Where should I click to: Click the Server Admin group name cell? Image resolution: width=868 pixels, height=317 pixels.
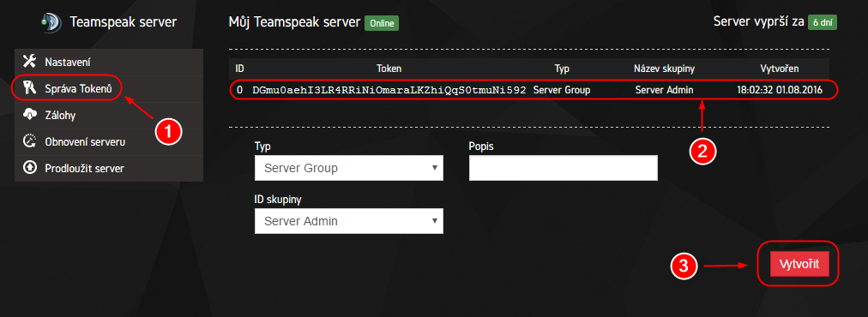point(664,89)
